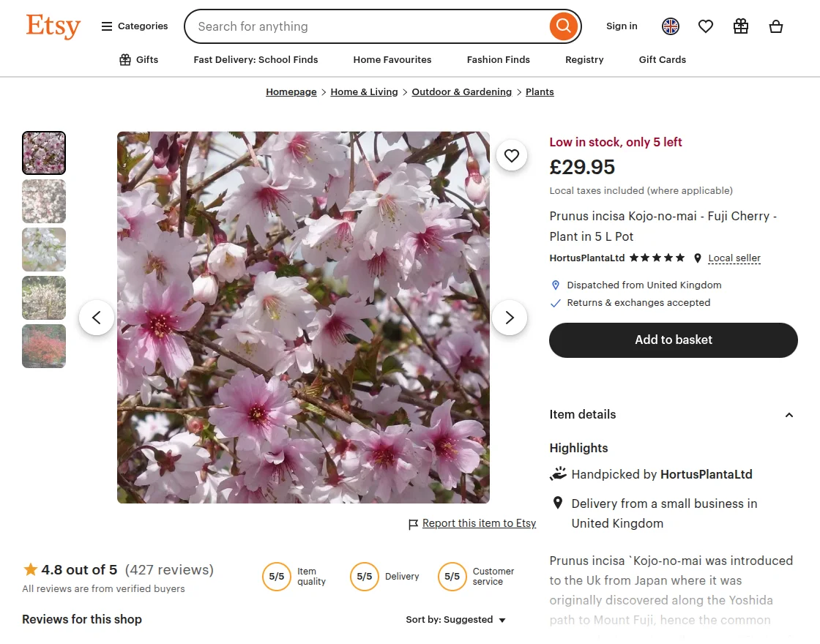This screenshot has height=644, width=820.
Task: Open Home Favourites navigation link
Action: pyautogui.click(x=392, y=60)
